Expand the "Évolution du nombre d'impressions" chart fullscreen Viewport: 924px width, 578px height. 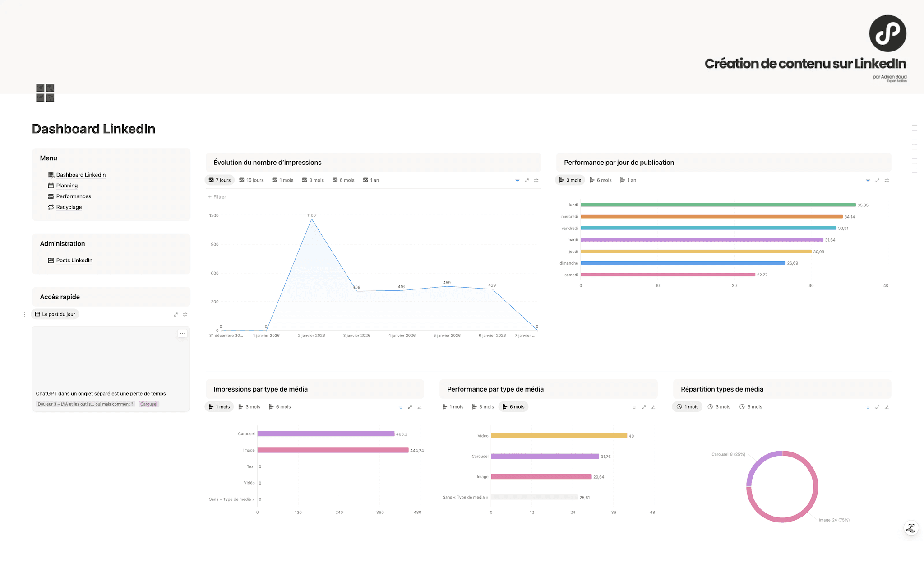click(527, 180)
